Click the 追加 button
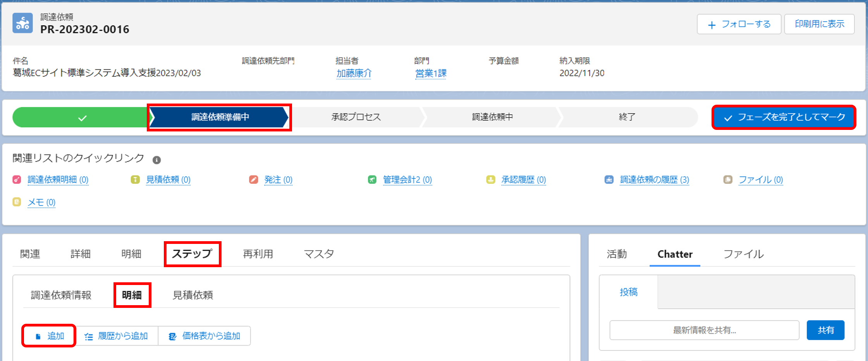The image size is (868, 361). click(x=49, y=336)
